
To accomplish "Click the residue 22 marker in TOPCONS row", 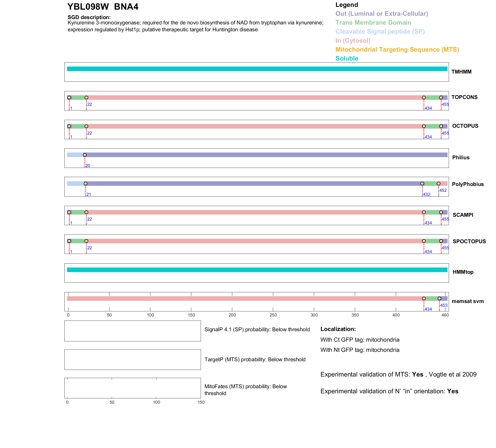I will point(86,98).
